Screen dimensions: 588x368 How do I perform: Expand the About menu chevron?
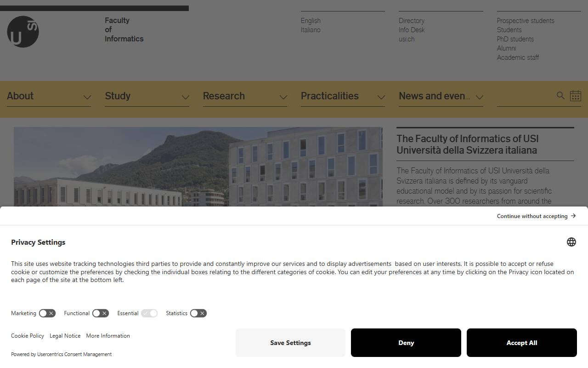(87, 97)
